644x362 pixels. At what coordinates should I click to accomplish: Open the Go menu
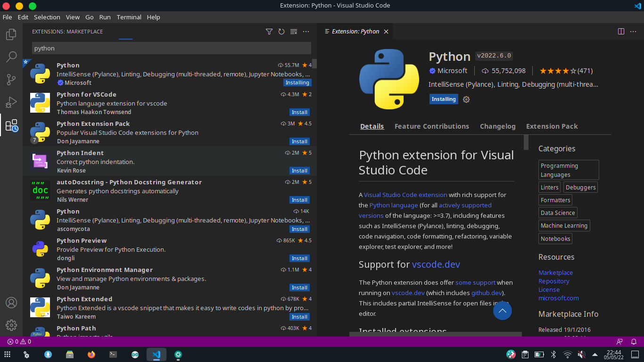(90, 17)
